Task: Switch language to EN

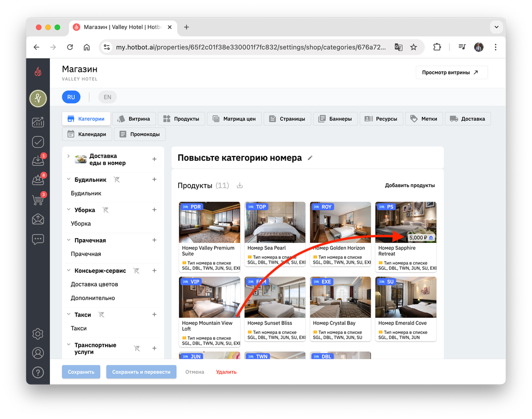Action: coord(108,97)
